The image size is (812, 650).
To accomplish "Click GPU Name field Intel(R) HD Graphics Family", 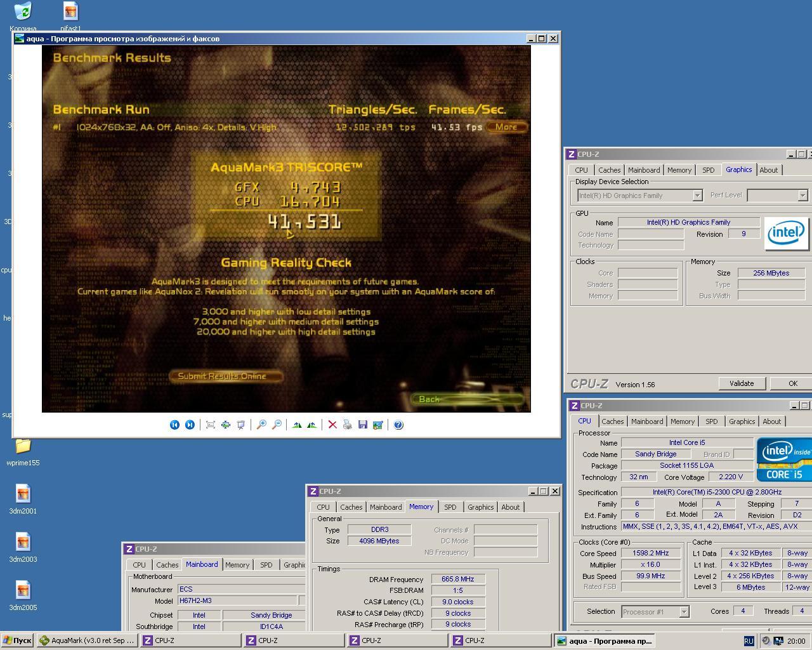I will pos(688,222).
